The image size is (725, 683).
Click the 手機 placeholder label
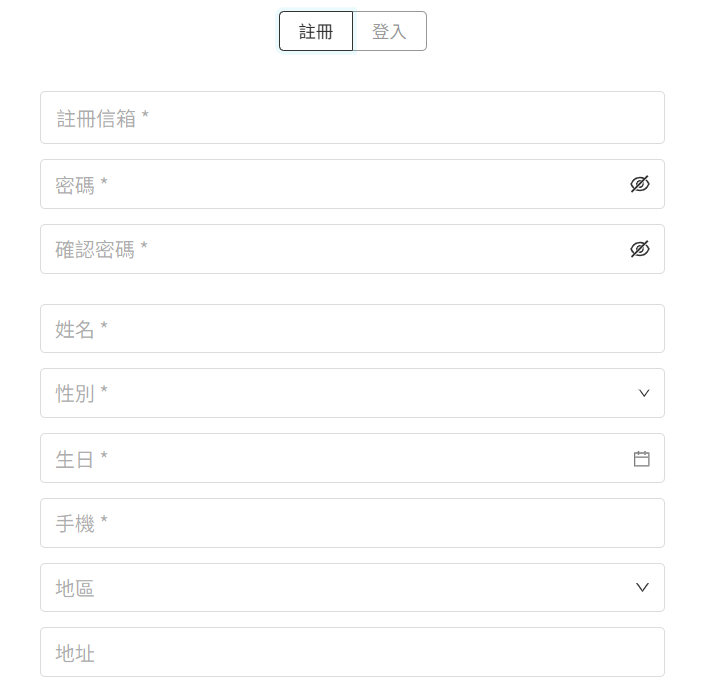click(x=81, y=523)
